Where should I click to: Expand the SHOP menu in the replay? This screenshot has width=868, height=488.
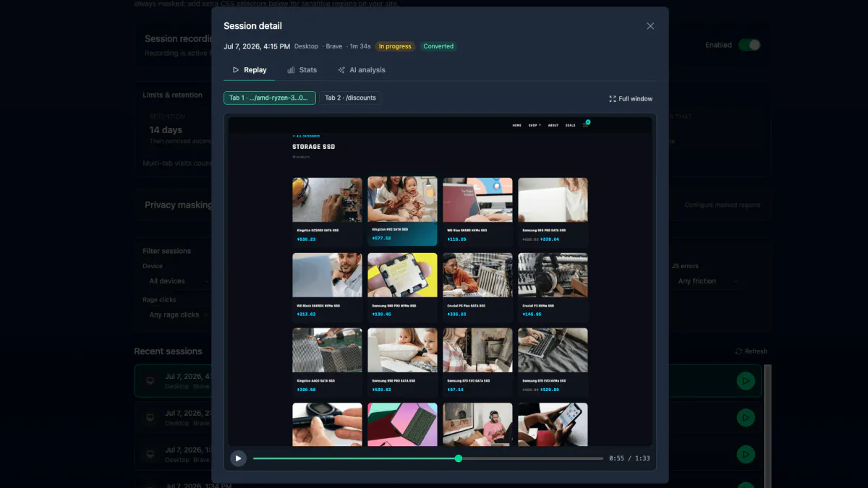pos(535,125)
